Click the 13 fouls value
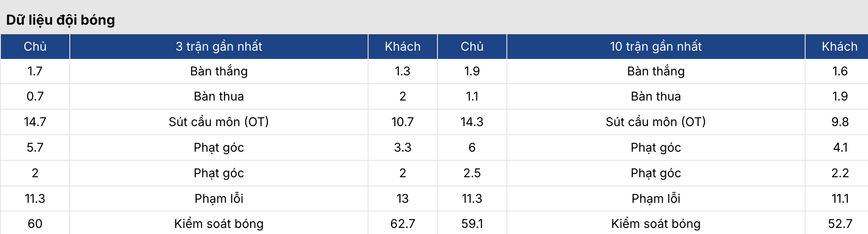The height and width of the screenshot is (234, 868). [402, 198]
